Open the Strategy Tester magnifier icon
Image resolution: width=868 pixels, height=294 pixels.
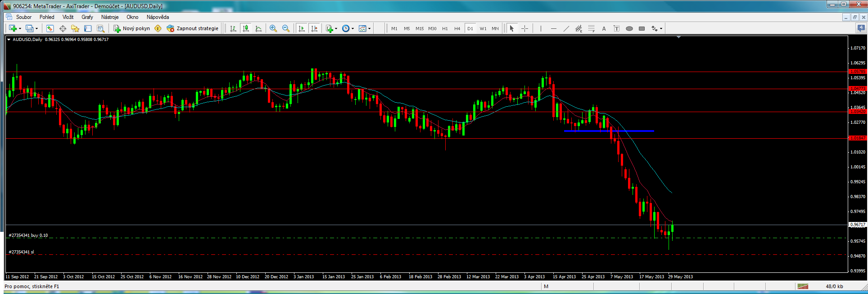click(x=100, y=28)
